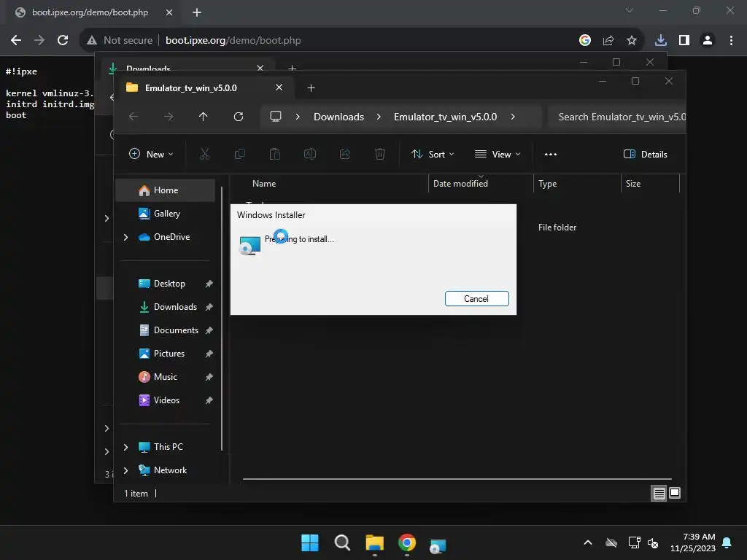Open Downloads quick access folder
Image resolution: width=747 pixels, height=560 pixels.
click(166, 307)
